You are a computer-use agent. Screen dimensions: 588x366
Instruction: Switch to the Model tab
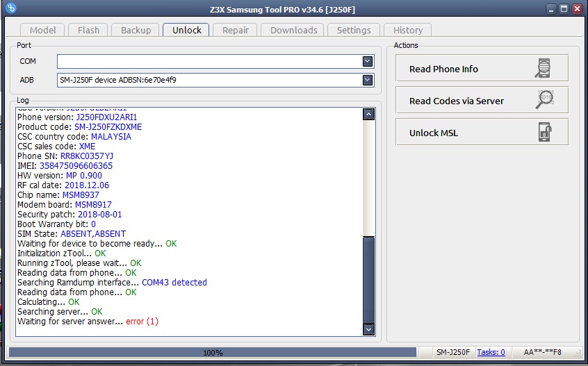43,30
